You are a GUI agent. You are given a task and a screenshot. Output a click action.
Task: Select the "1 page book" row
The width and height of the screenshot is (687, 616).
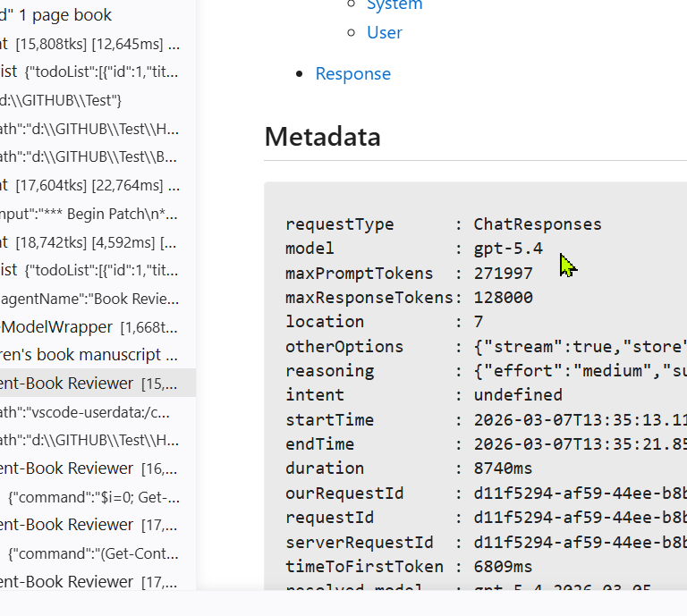[98, 15]
